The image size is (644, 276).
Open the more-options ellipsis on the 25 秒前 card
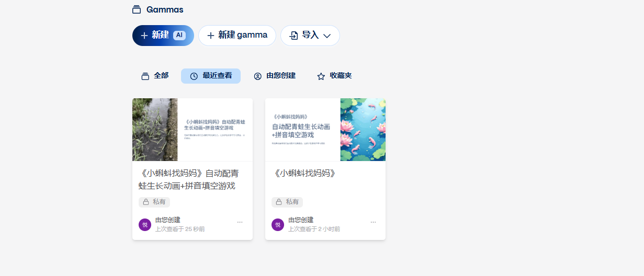(x=240, y=222)
